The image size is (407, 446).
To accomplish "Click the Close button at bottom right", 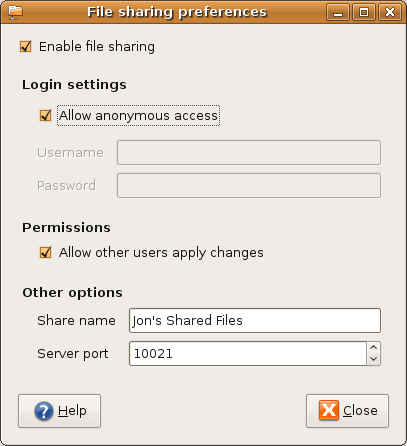I will pos(347,411).
